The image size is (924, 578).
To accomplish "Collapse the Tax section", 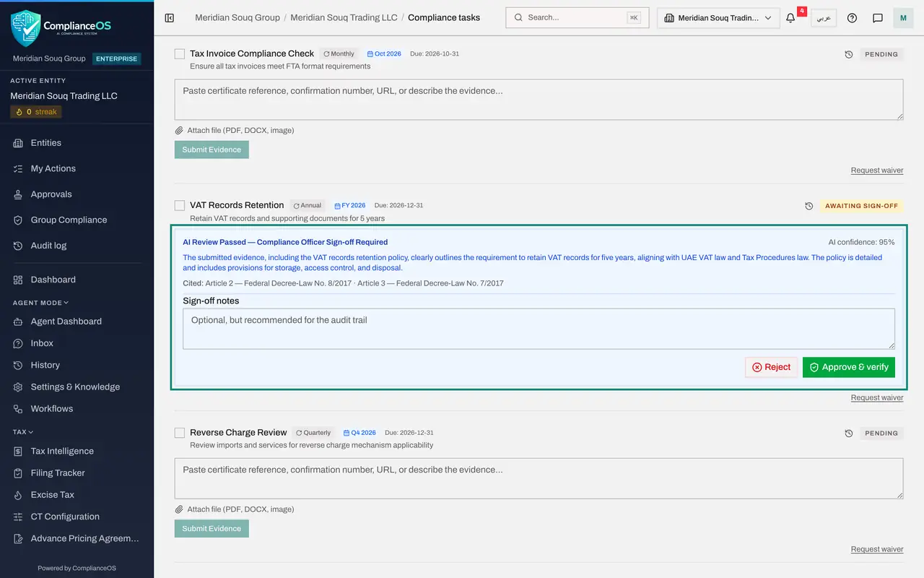I will pyautogui.click(x=23, y=432).
